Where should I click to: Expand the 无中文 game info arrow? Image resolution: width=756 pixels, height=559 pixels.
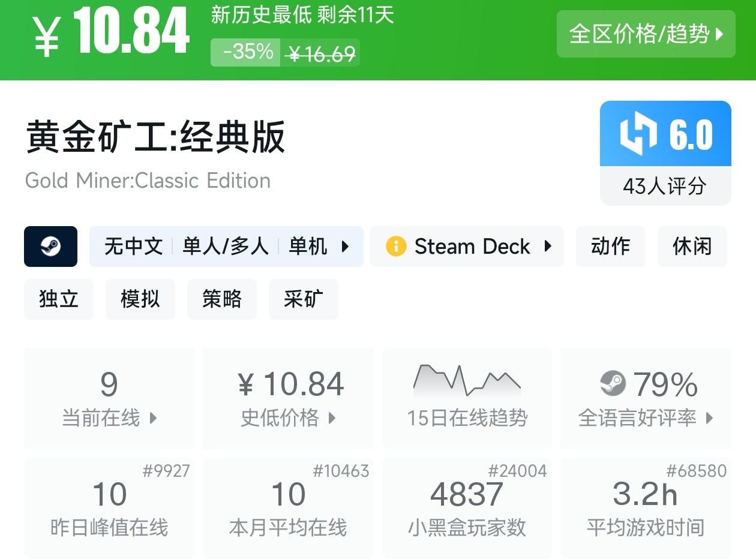345,247
